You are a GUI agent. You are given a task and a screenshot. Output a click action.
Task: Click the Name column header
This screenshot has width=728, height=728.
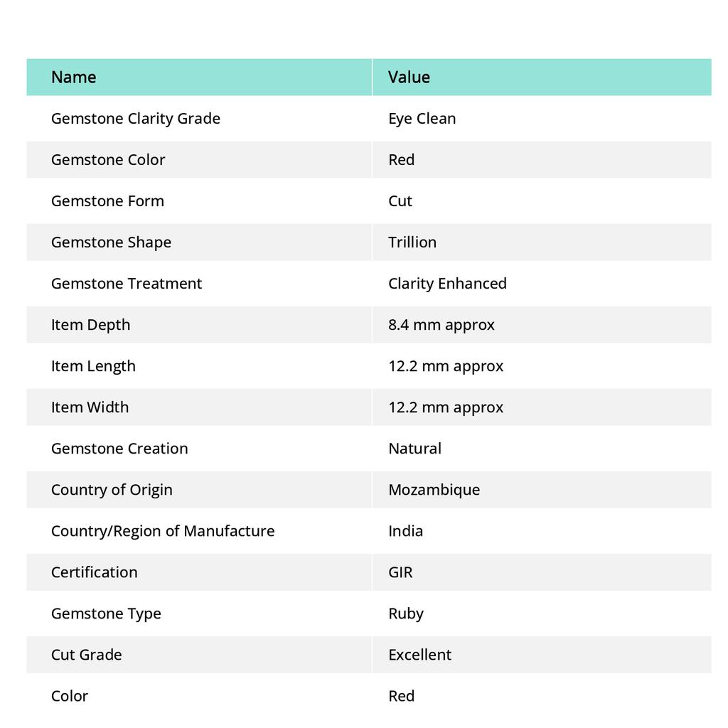tap(74, 77)
